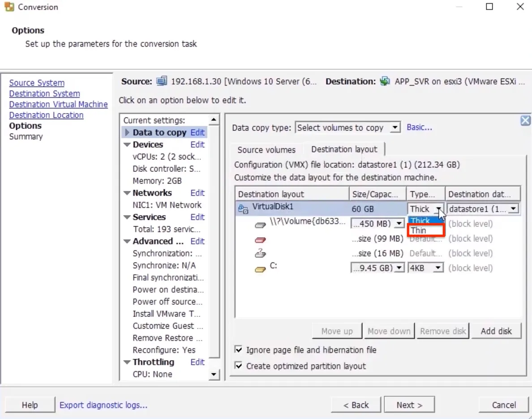
Task: Click the system partition icon with 16 MB size
Action: (x=260, y=254)
